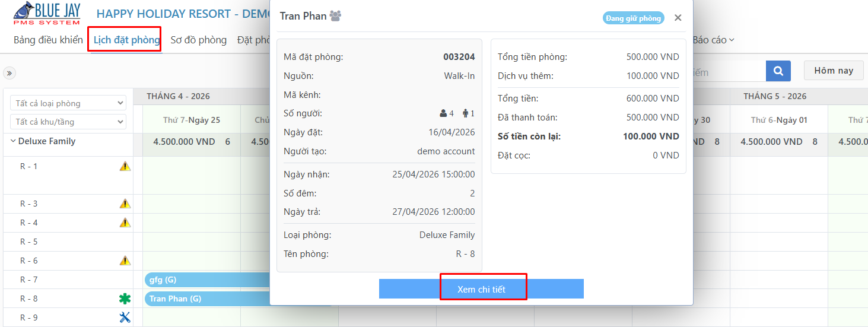The height and width of the screenshot is (327, 868).
Task: Open the 'Tất cả khu/tầng' dropdown
Action: click(x=68, y=122)
